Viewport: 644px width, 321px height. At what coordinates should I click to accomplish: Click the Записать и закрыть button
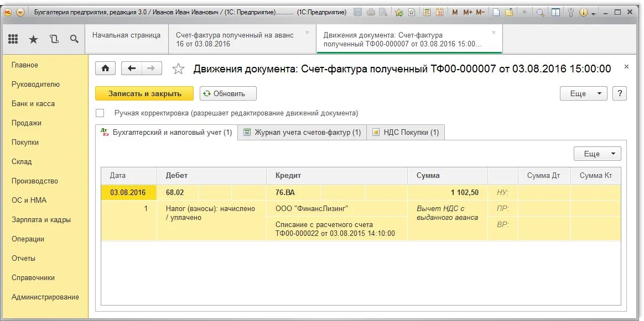click(x=144, y=93)
